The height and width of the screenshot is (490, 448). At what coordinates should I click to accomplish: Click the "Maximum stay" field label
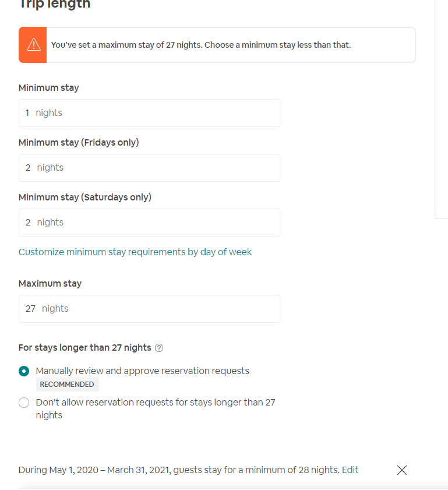click(x=50, y=284)
